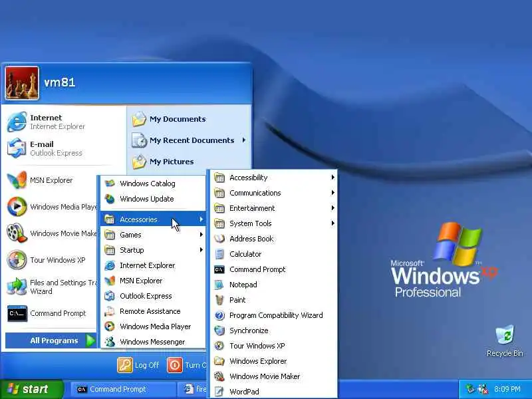Click the Program Compatibility Wizard icon
532x399 pixels.
coord(219,315)
